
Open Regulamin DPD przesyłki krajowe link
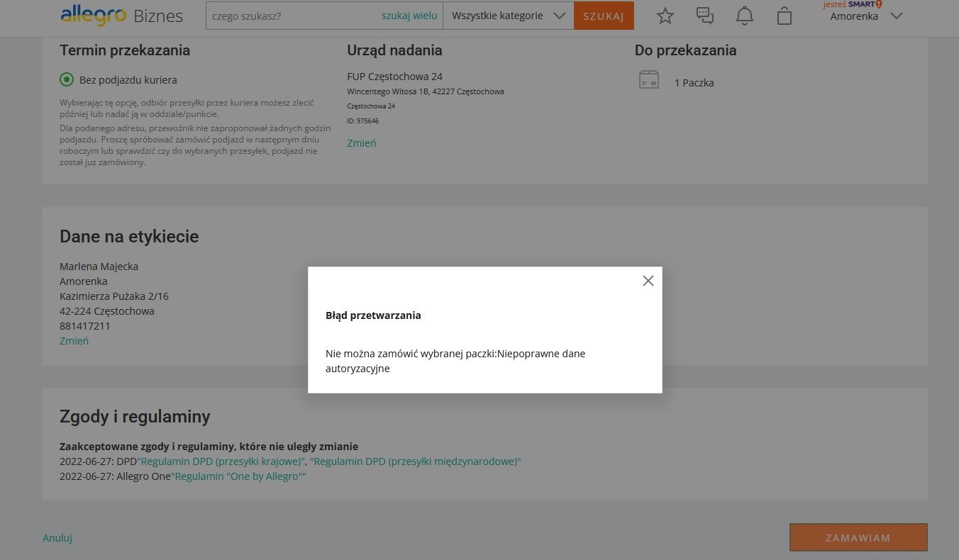pyautogui.click(x=221, y=461)
